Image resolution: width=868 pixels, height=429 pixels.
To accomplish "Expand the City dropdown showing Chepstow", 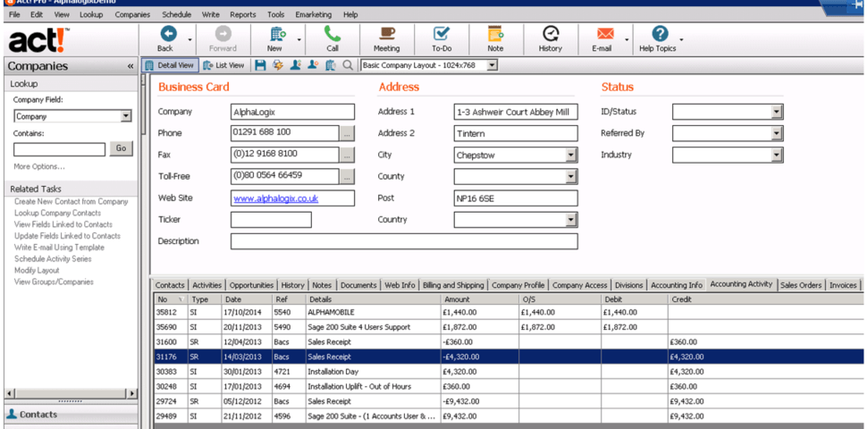I will coord(571,155).
